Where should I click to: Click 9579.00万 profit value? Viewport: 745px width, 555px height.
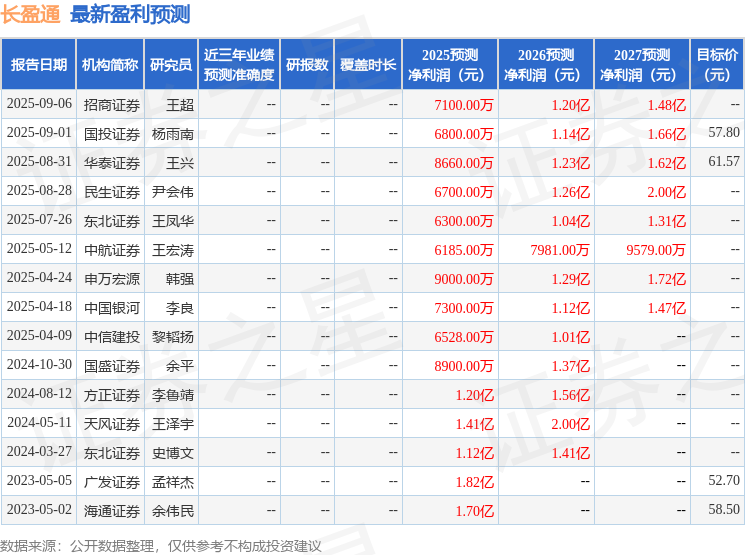click(x=656, y=250)
